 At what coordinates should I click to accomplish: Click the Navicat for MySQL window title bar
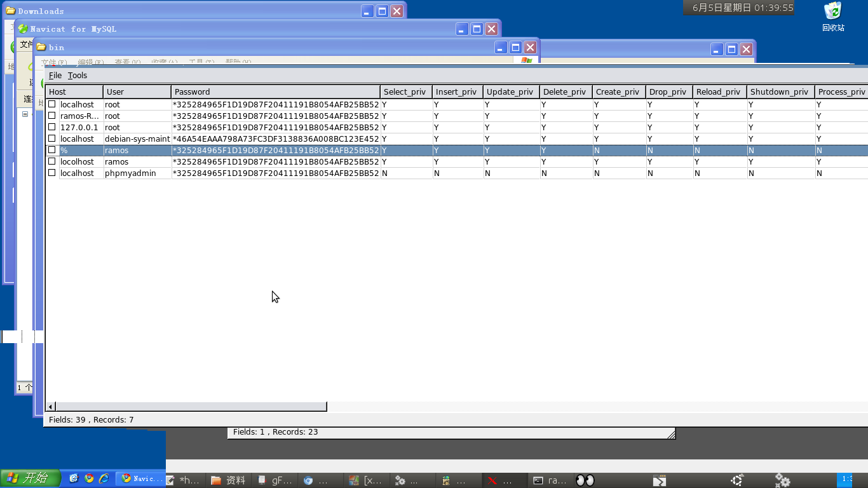click(257, 29)
